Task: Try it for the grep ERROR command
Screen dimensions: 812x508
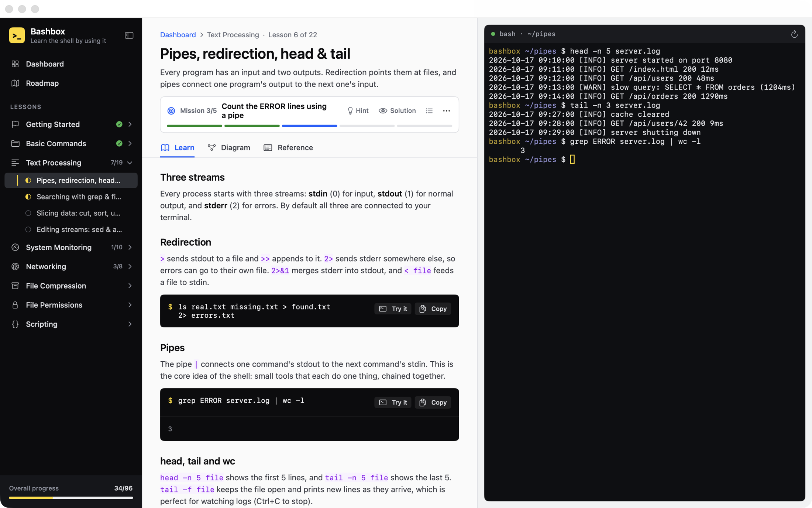Action: [393, 402]
